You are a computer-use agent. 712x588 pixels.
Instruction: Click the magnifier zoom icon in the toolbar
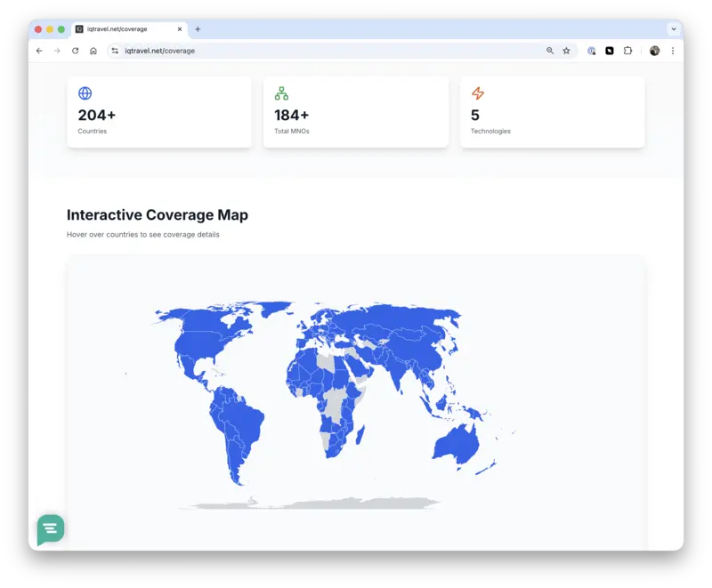549,51
